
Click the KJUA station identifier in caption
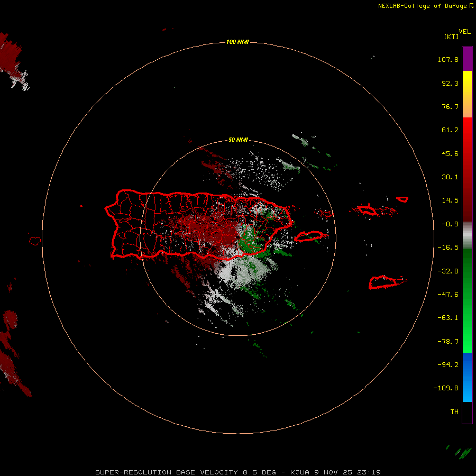click(x=300, y=472)
